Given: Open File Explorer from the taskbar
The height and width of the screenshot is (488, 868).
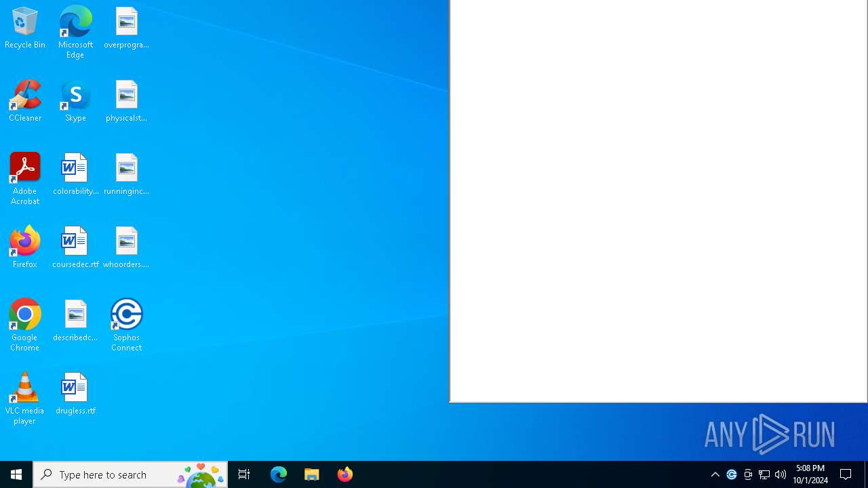Looking at the screenshot, I should (x=312, y=474).
